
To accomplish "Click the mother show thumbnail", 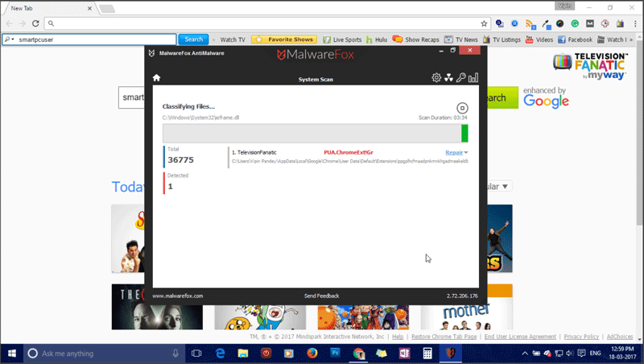I will (x=466, y=317).
